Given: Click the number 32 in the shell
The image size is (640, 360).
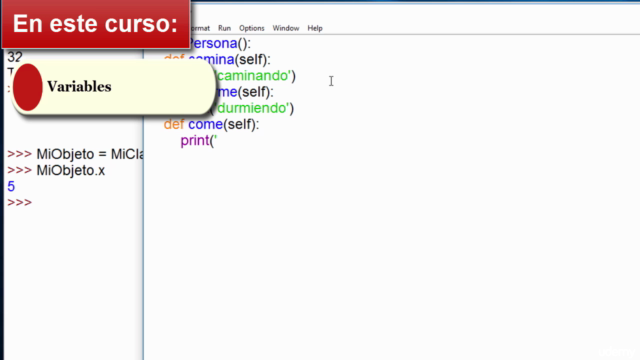Looking at the screenshot, I should (x=15, y=57).
